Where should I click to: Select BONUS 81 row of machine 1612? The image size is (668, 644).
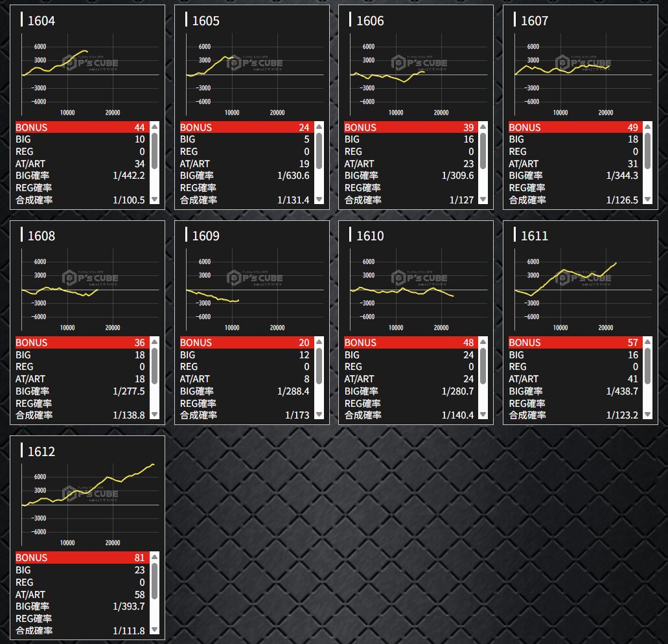click(82, 557)
